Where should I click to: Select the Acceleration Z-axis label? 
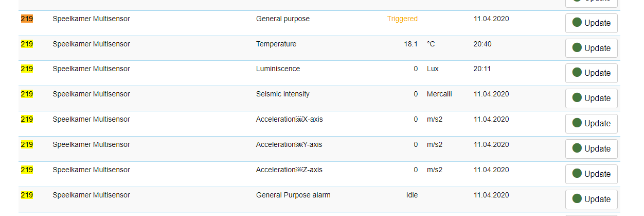click(x=289, y=170)
